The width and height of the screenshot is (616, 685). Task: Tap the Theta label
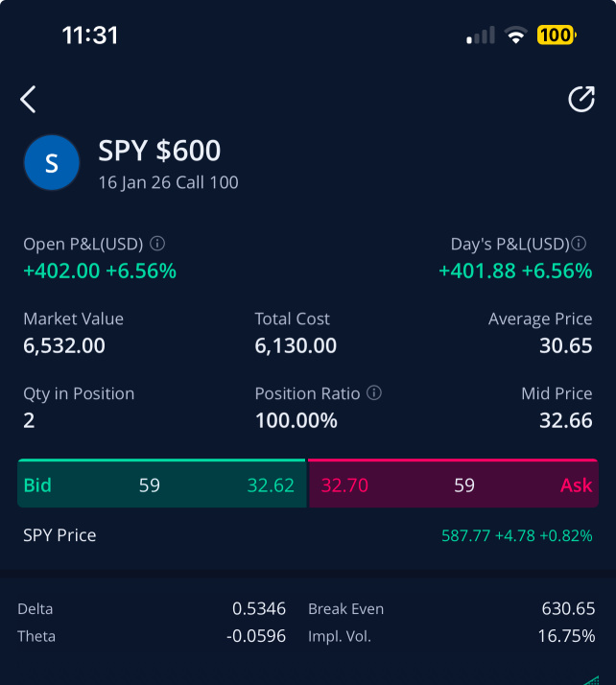(x=36, y=636)
